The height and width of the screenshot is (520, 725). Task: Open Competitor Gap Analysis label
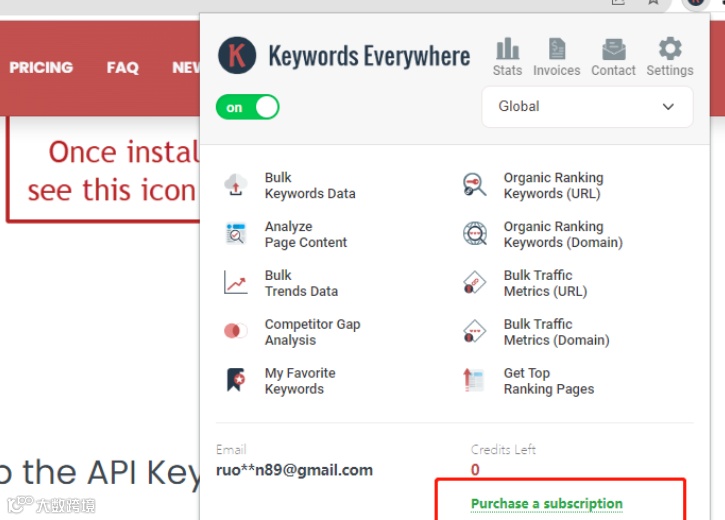(312, 332)
